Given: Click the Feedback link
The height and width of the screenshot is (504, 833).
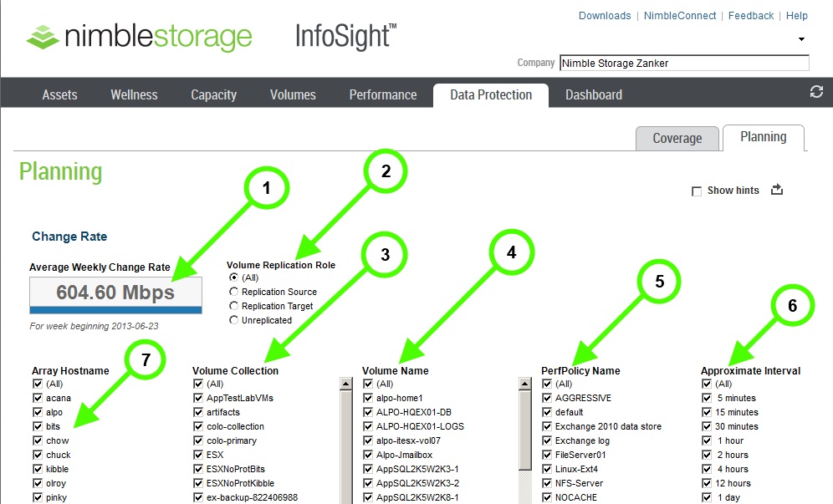Looking at the screenshot, I should 750,15.
